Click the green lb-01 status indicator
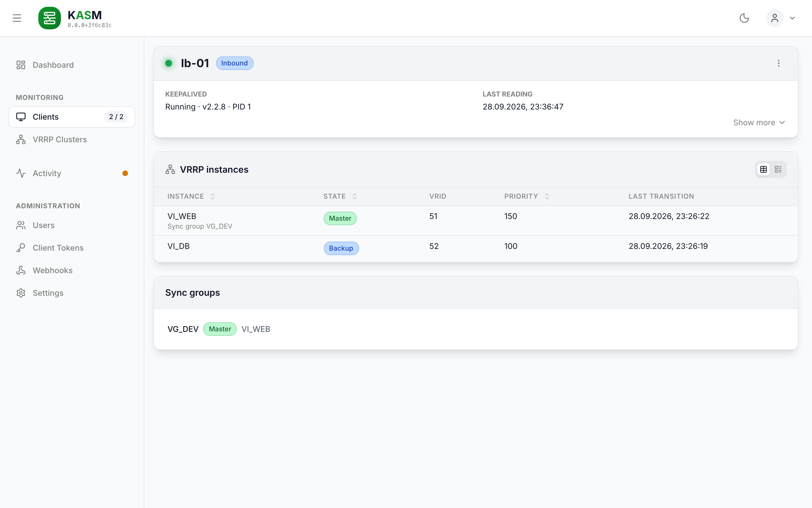812x508 pixels. [x=169, y=63]
